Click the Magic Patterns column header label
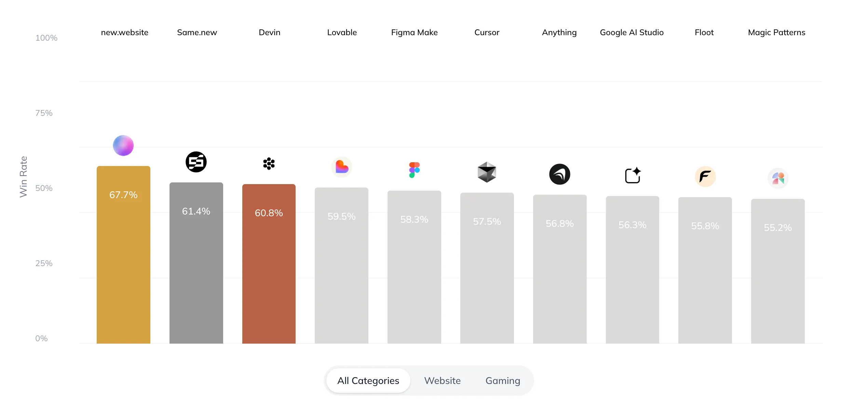The image size is (868, 414). [x=776, y=32]
